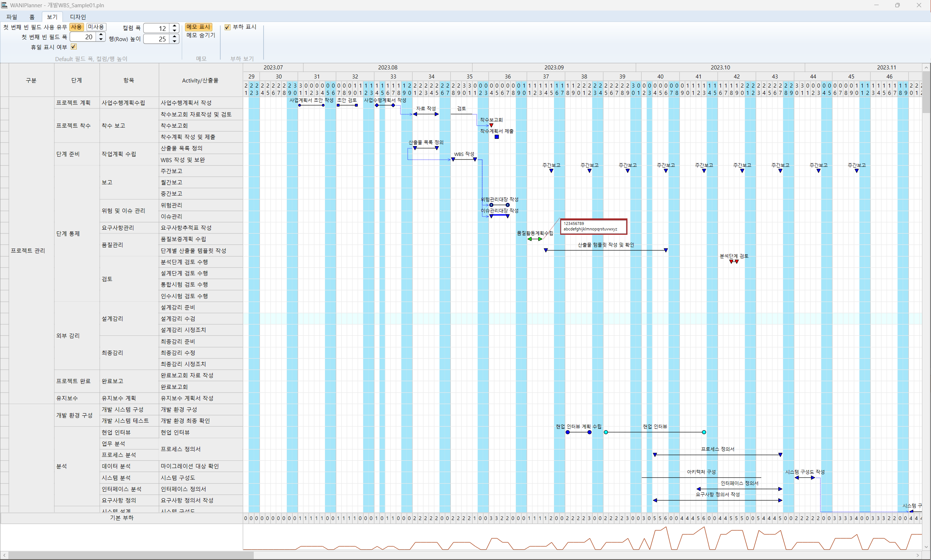Click the red triangle 착수보고회 milestone marker
Viewport: 931px width, 560px height.
(491, 125)
